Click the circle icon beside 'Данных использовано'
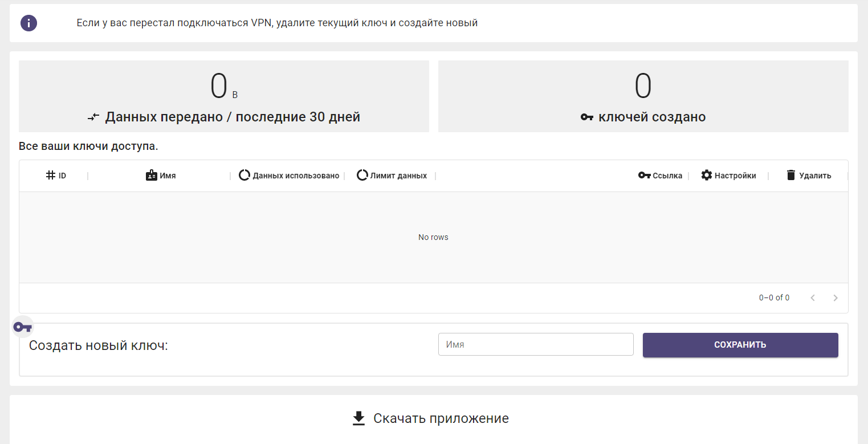 (244, 176)
